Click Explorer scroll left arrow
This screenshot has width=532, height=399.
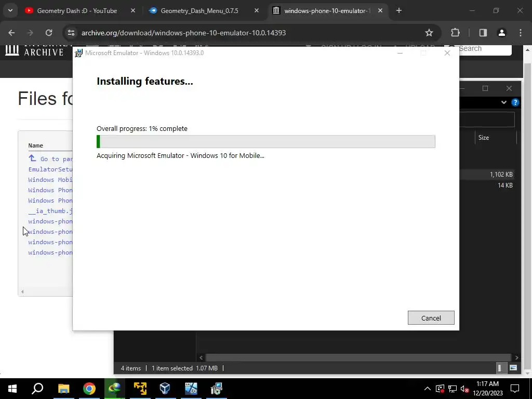tap(201, 357)
